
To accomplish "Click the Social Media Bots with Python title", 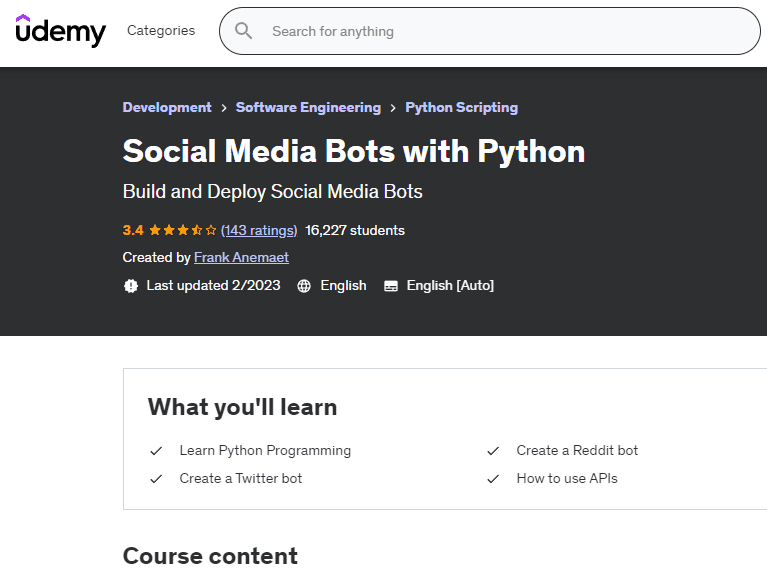I will click(354, 151).
